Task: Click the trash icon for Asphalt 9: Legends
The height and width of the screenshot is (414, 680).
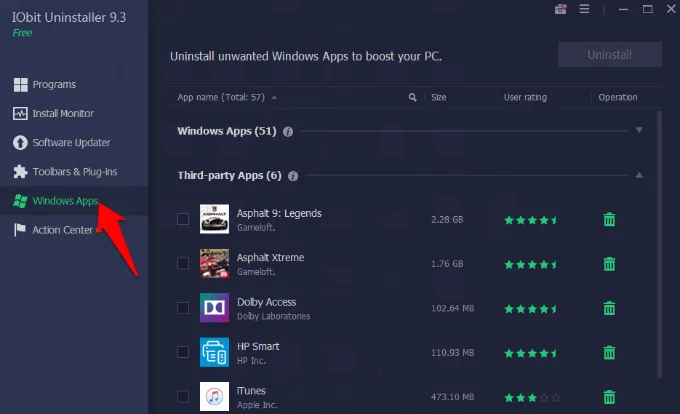Action: pyautogui.click(x=609, y=220)
